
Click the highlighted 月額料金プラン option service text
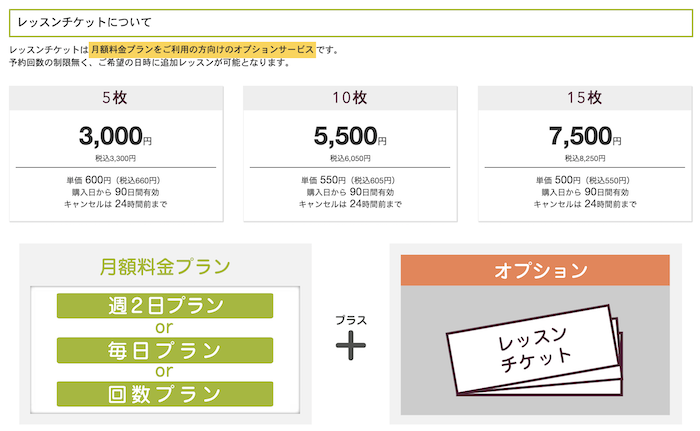[x=202, y=50]
